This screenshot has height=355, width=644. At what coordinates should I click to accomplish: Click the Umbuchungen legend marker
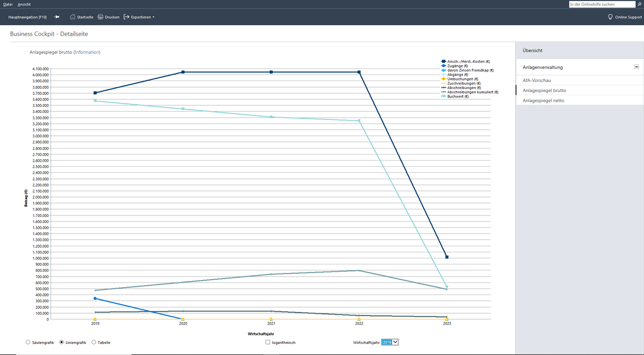(x=443, y=79)
